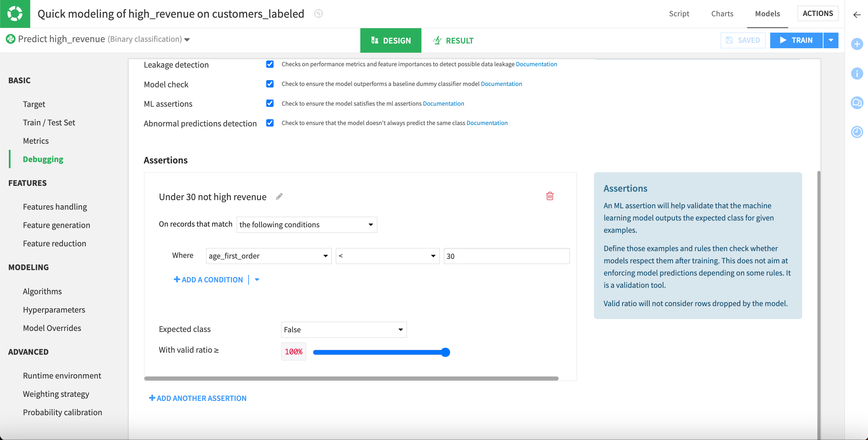Viewport: 868px width, 440px height.
Task: Disable Abnormal predictions detection checkbox
Action: point(270,123)
